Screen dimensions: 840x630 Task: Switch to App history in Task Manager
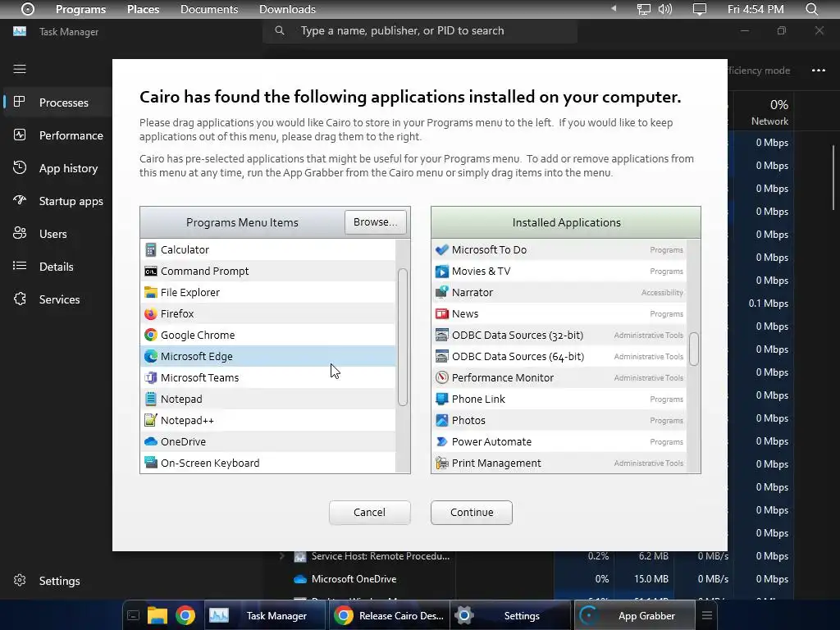click(x=58, y=168)
